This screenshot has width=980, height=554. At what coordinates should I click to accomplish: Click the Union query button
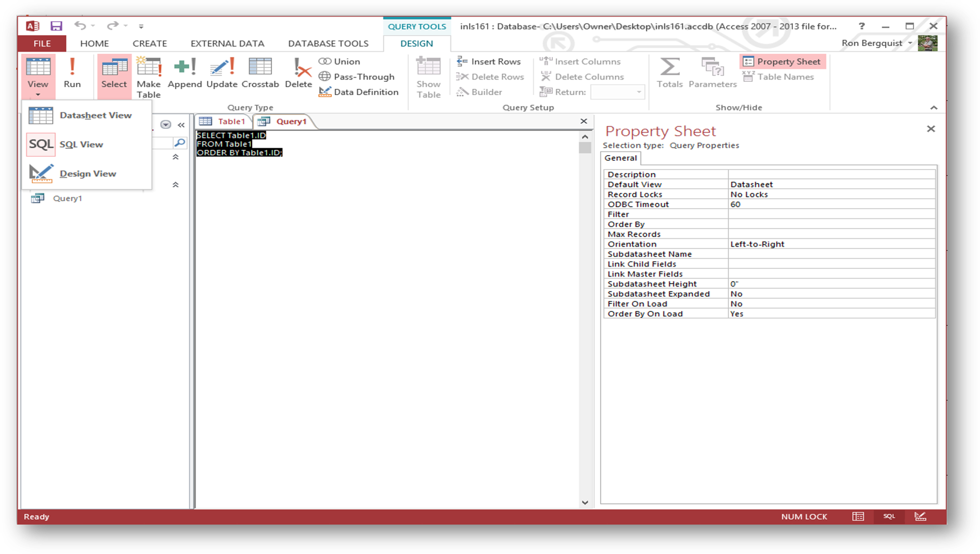[x=340, y=61]
